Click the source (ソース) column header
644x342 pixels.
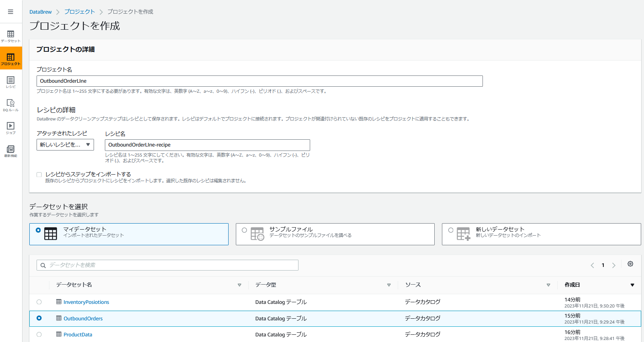pos(413,285)
